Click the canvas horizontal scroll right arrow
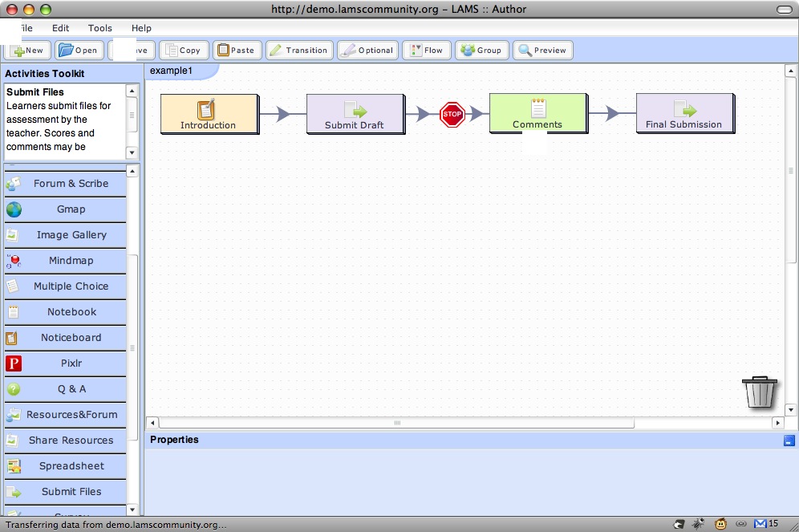 click(777, 422)
